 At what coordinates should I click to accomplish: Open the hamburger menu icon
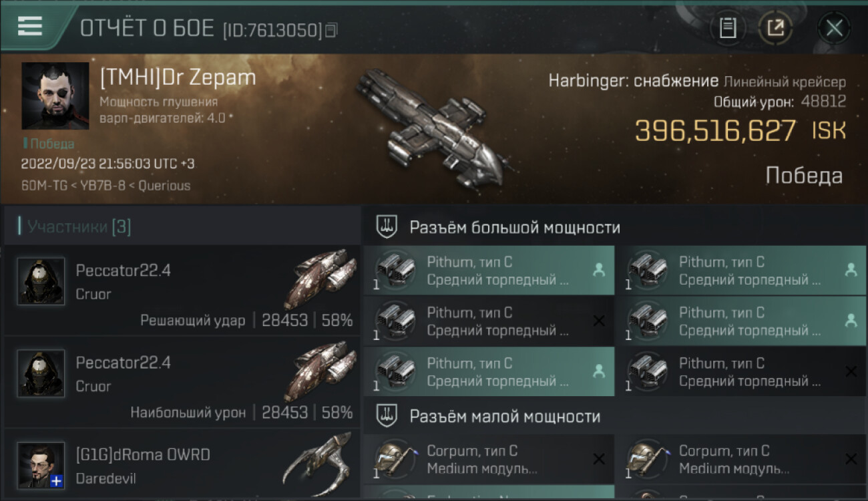(30, 25)
